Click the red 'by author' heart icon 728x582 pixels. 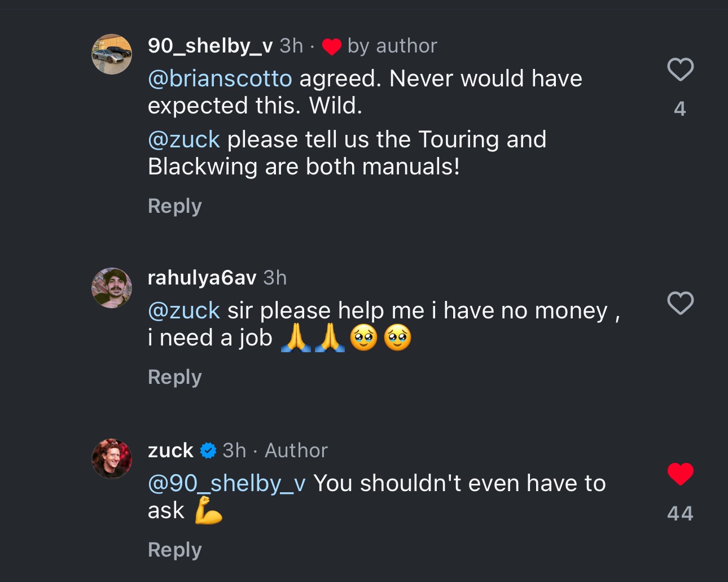(x=332, y=46)
